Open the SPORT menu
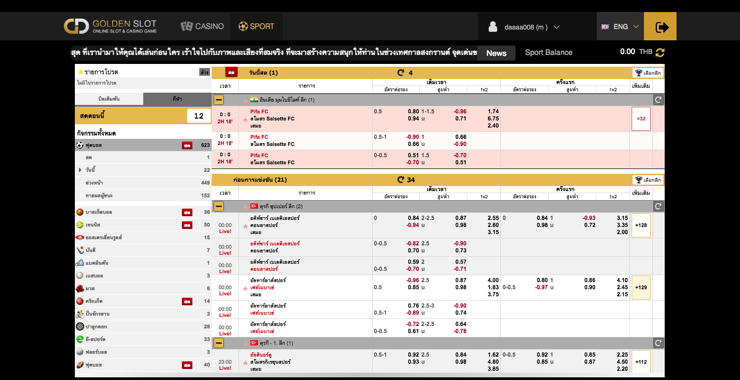 pos(256,26)
